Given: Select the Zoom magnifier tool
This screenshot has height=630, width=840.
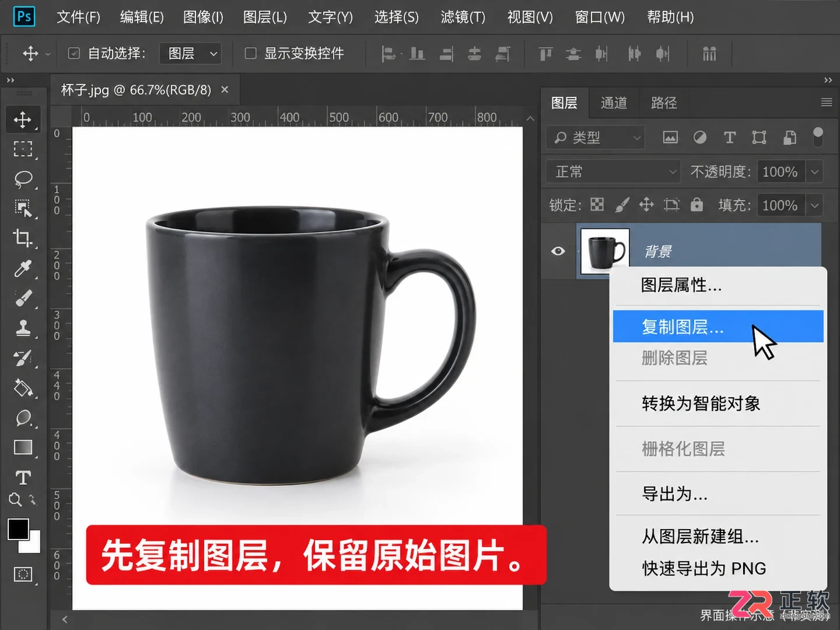Looking at the screenshot, I should (x=16, y=500).
